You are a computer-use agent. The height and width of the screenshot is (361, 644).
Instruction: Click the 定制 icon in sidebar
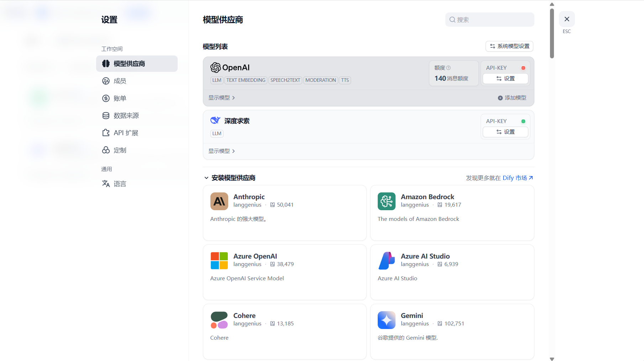click(106, 150)
